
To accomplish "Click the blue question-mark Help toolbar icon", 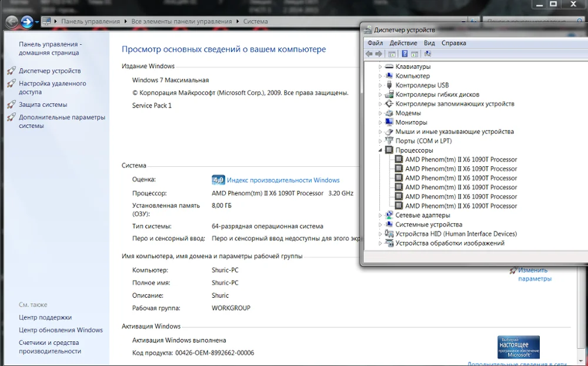I will [x=405, y=54].
